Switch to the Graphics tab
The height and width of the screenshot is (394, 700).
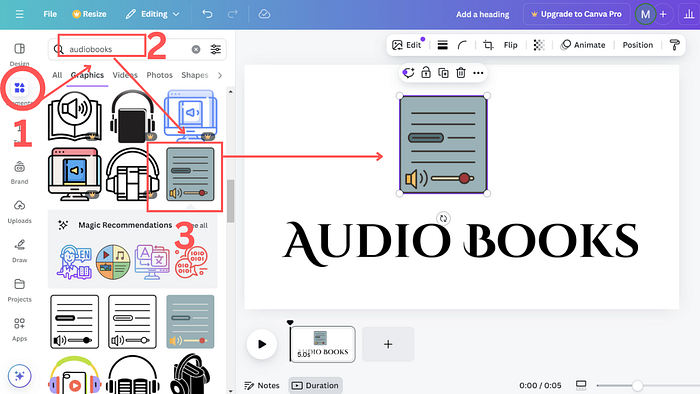coord(87,75)
